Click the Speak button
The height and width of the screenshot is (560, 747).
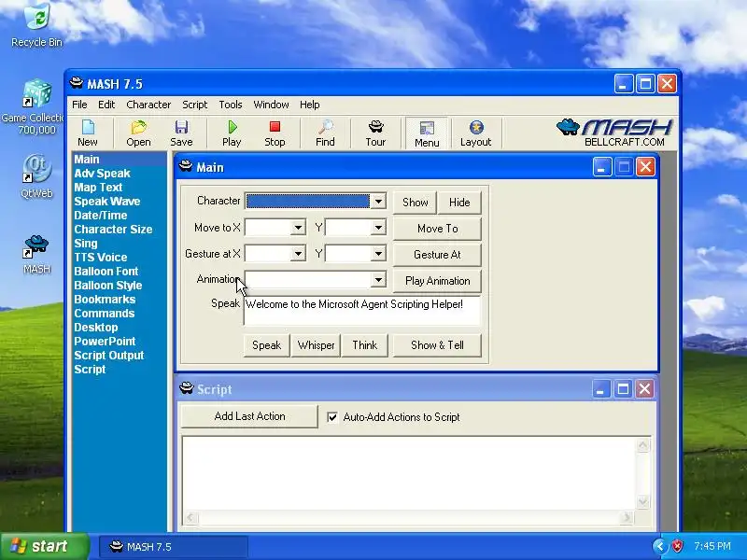(266, 345)
